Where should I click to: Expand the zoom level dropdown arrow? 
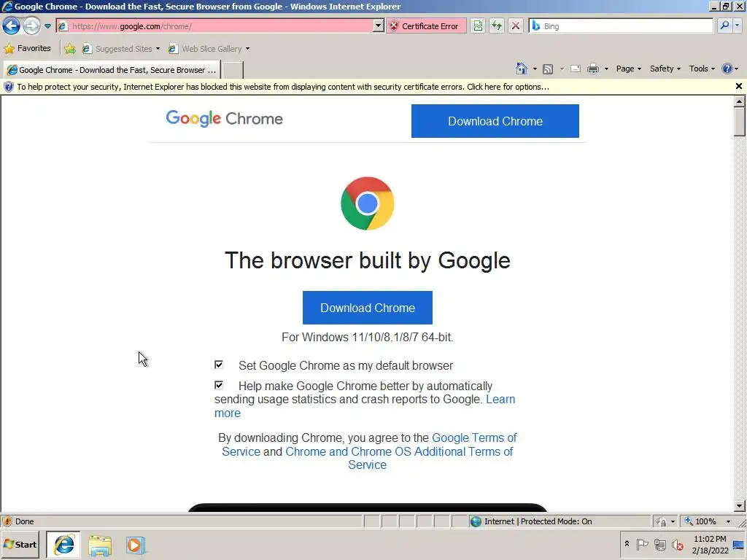click(728, 521)
